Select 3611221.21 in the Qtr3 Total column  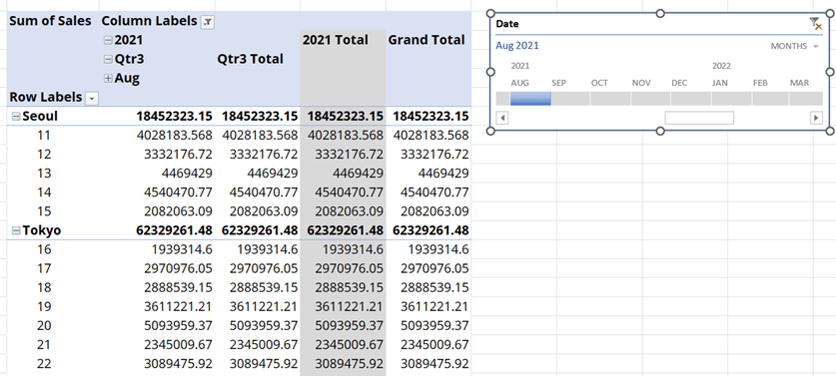(264, 307)
